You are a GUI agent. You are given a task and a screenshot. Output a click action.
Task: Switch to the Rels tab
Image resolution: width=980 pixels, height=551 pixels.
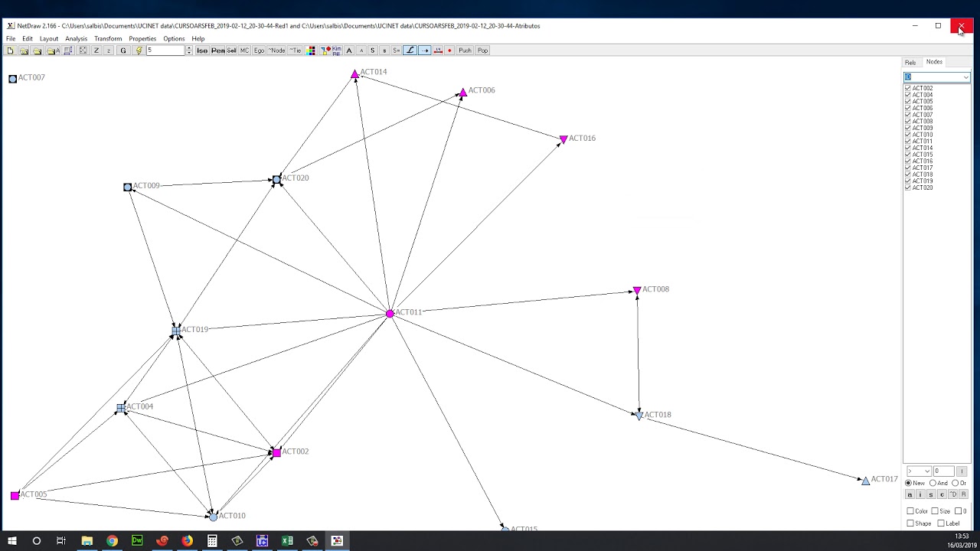pyautogui.click(x=910, y=63)
